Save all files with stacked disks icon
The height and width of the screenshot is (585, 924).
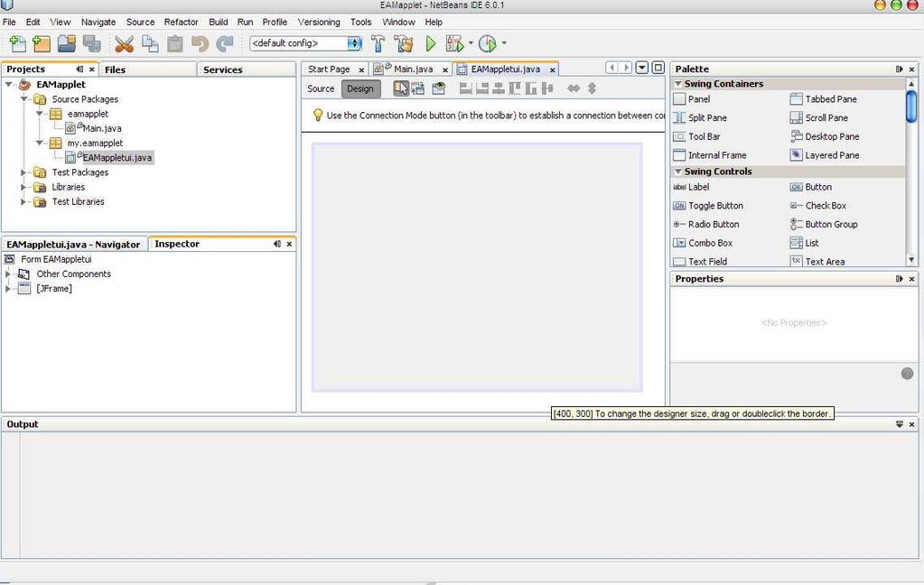(91, 43)
